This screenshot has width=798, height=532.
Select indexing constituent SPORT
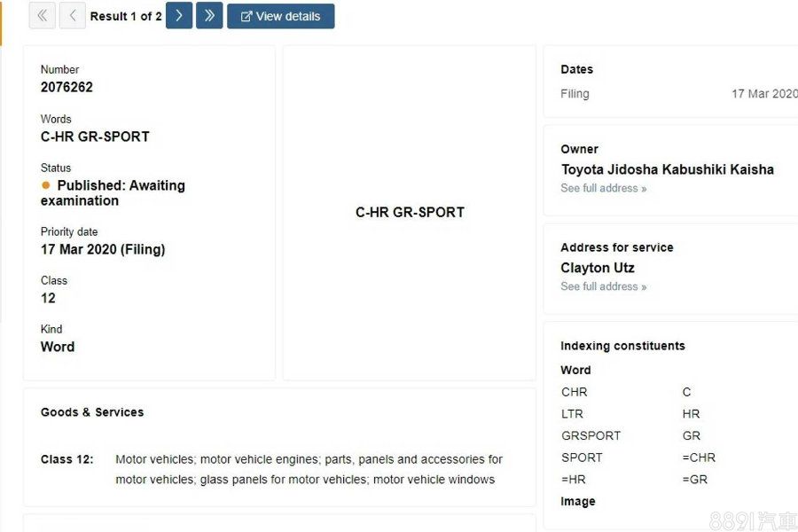coord(583,458)
